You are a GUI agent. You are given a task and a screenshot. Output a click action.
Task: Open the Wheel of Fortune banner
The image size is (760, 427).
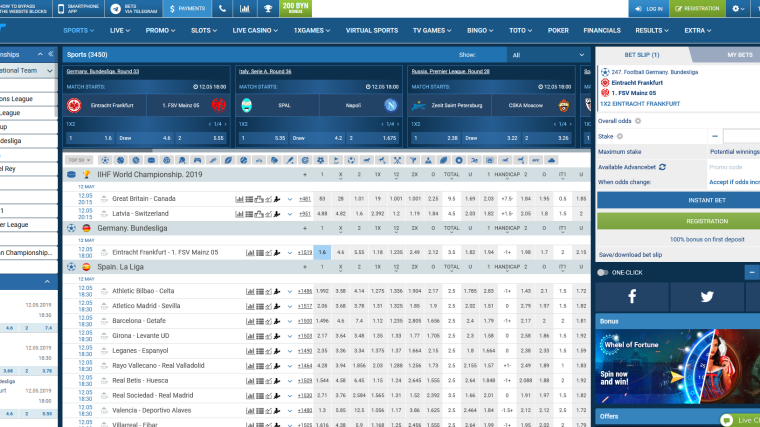[678, 366]
